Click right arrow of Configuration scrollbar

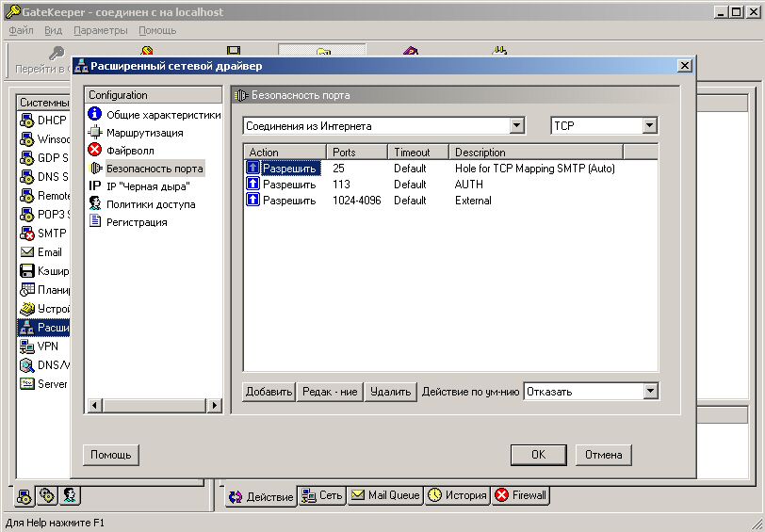click(x=214, y=405)
